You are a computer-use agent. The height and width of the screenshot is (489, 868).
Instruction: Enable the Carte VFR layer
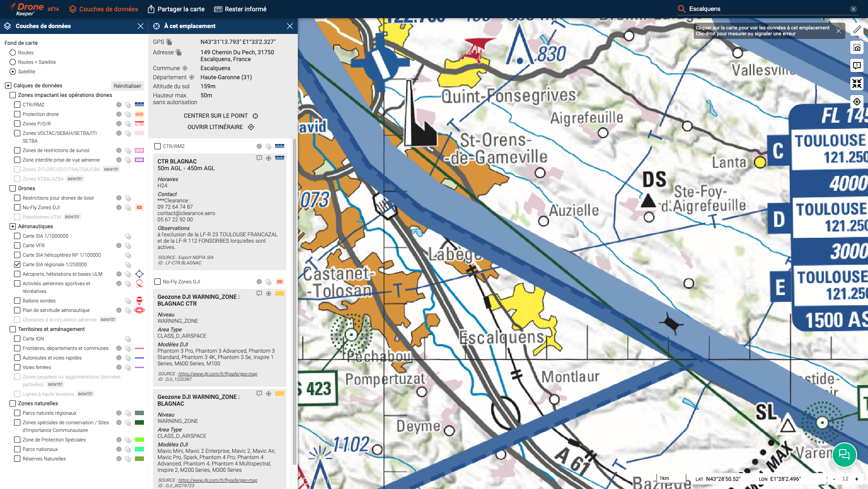[x=17, y=245]
